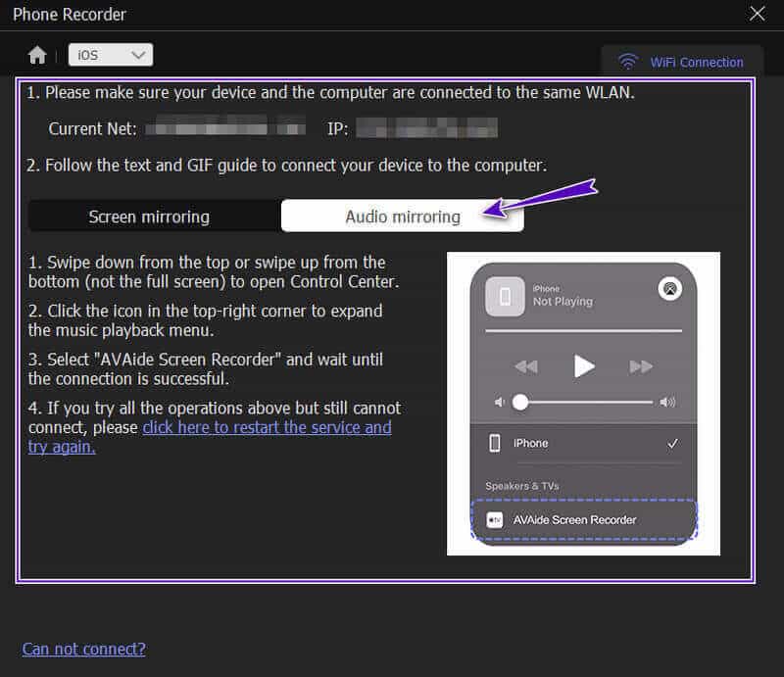Screen dimensions: 784x677
Task: Click the low-volume speaker icon in guide
Action: 499,402
